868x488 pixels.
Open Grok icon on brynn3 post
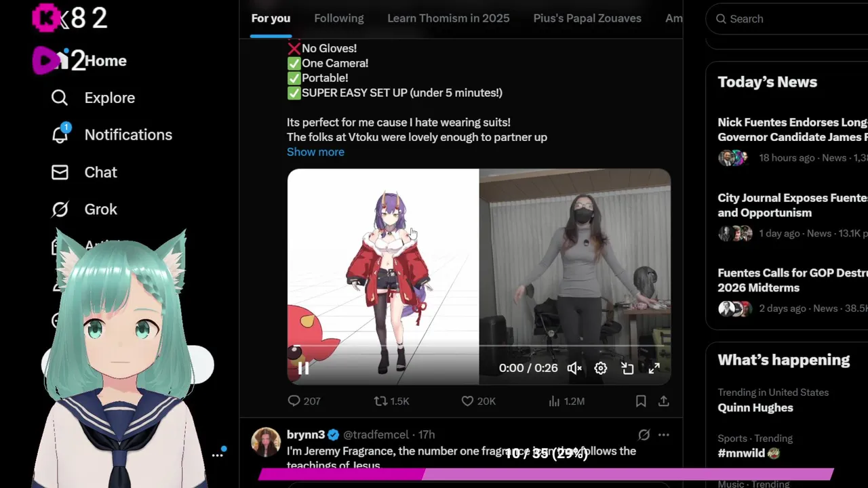pyautogui.click(x=644, y=434)
